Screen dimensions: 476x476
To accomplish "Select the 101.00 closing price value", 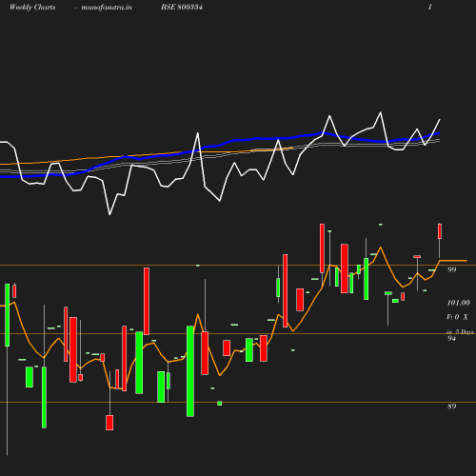I will tap(458, 303).
